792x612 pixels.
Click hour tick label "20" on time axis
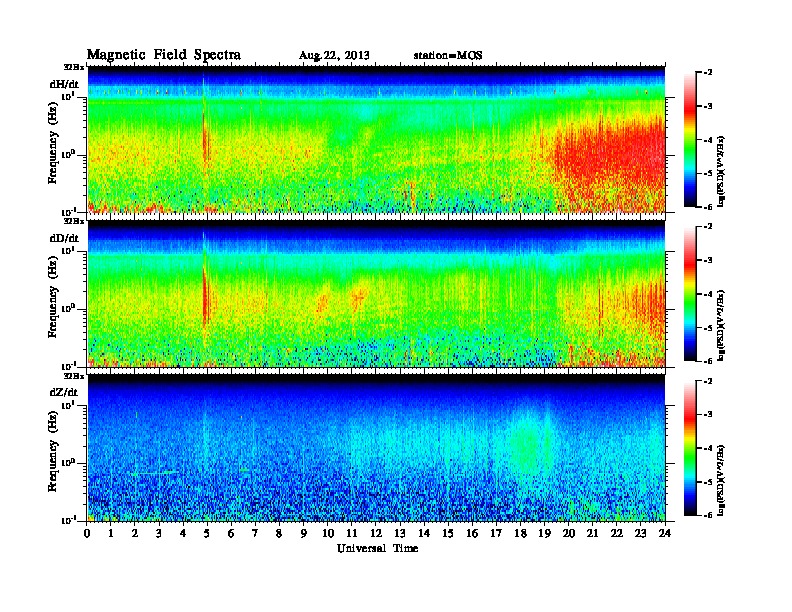tap(568, 534)
